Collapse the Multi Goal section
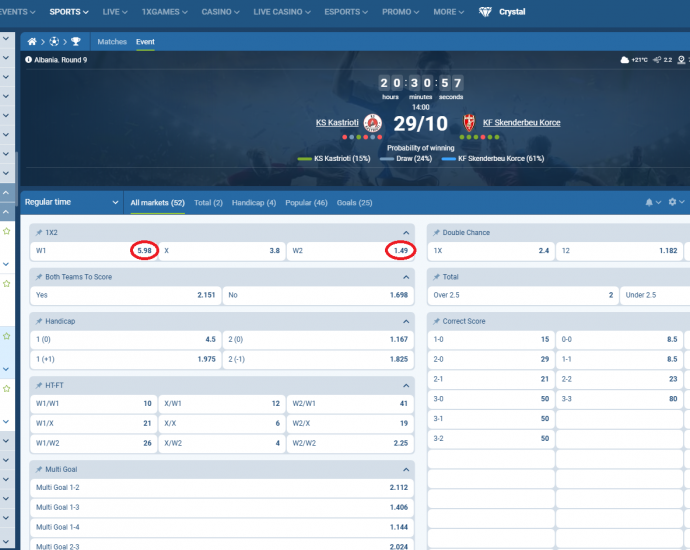The width and height of the screenshot is (690, 550). [406, 470]
